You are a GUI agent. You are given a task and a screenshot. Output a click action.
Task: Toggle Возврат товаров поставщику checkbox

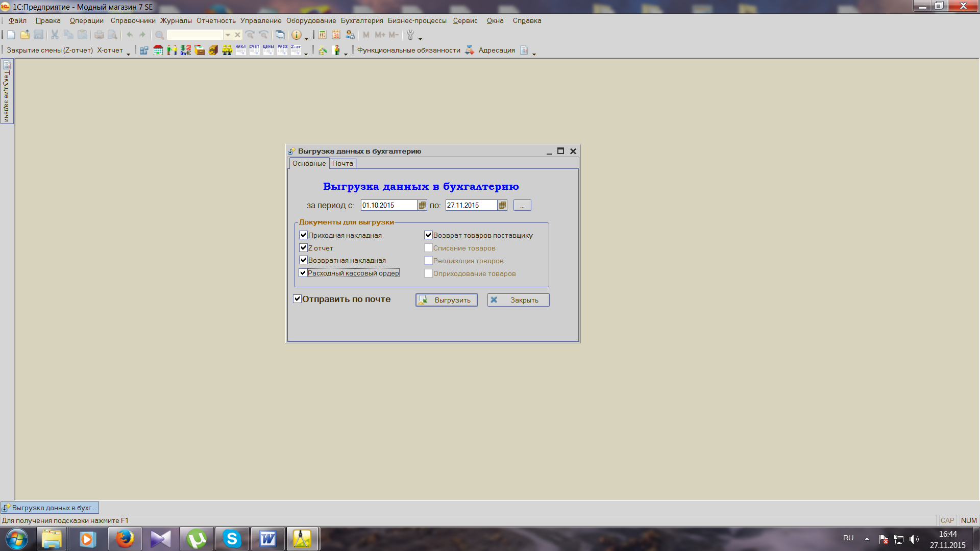point(428,235)
